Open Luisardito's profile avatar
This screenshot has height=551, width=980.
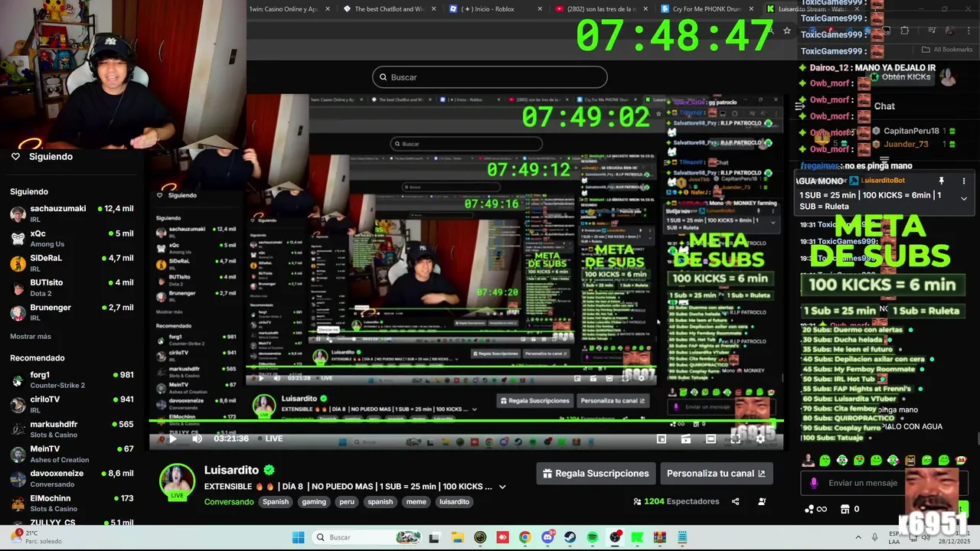[x=177, y=481]
